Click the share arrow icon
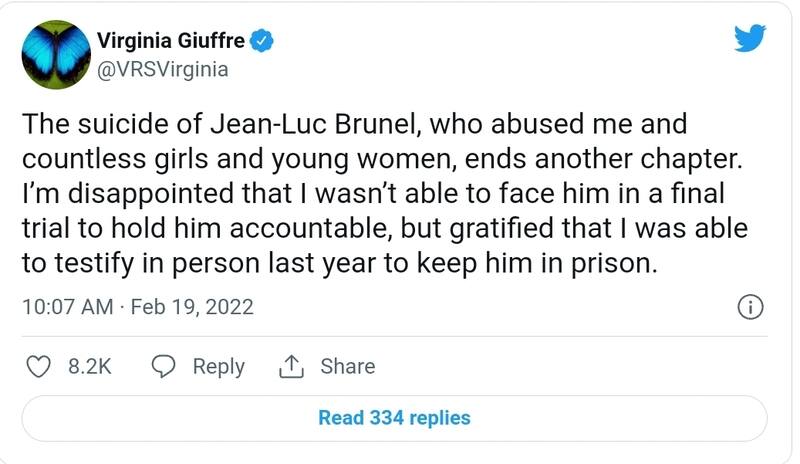 pos(291,367)
